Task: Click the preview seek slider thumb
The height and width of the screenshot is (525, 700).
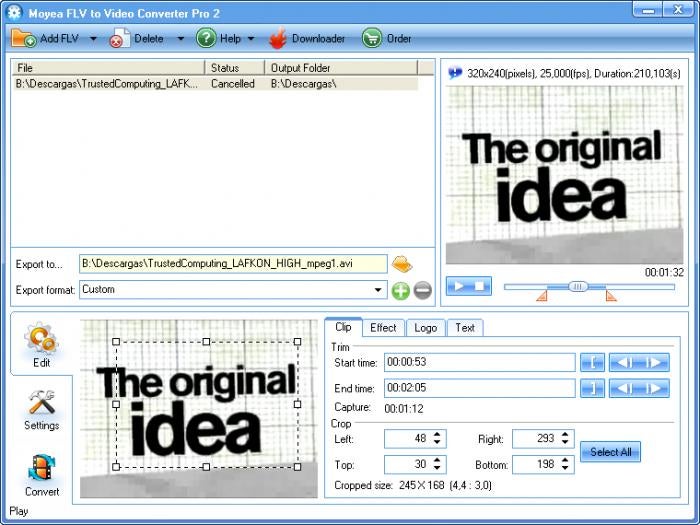Action: (x=578, y=287)
